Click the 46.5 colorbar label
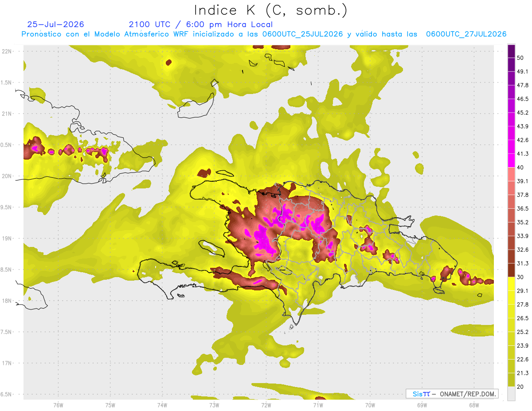 point(523,99)
